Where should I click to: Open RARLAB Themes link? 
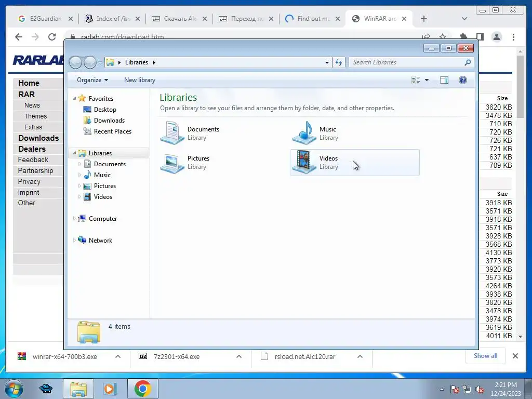pyautogui.click(x=35, y=116)
